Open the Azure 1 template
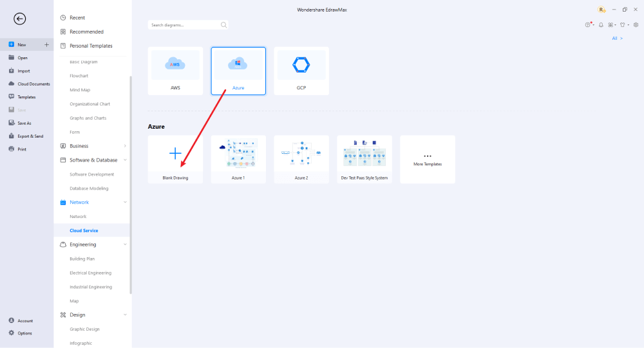Viewport: 644px width, 348px height. click(238, 160)
